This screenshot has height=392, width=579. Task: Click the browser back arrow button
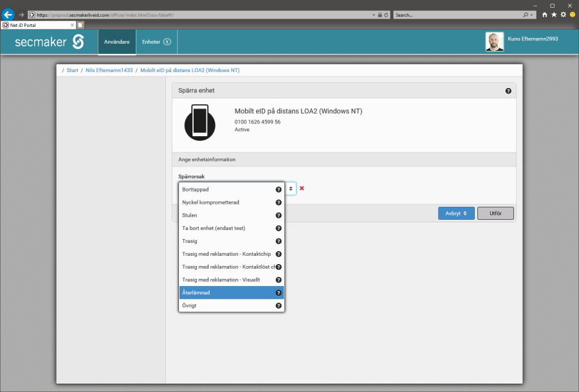pos(8,14)
